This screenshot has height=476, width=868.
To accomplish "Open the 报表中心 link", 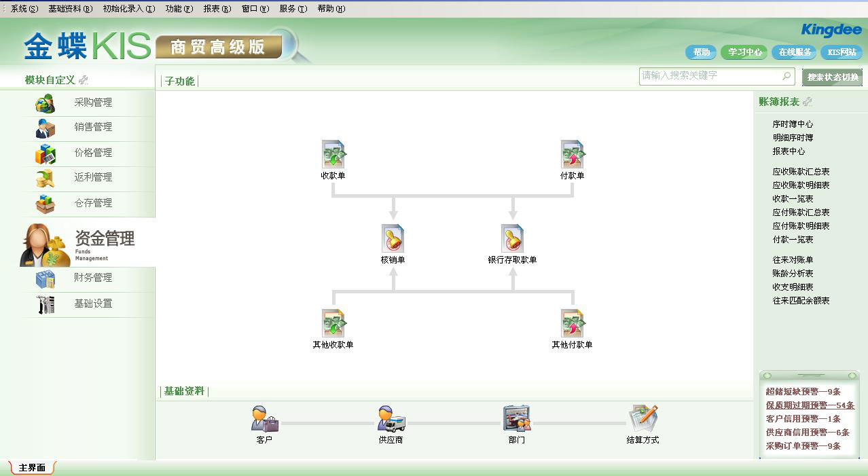I will pyautogui.click(x=789, y=151).
